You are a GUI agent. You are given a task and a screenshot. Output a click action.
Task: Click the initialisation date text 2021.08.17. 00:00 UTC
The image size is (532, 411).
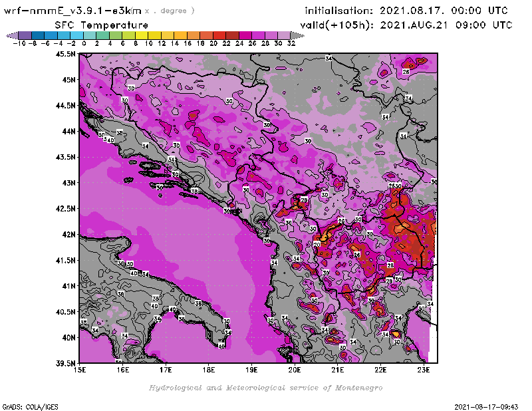[x=444, y=11]
